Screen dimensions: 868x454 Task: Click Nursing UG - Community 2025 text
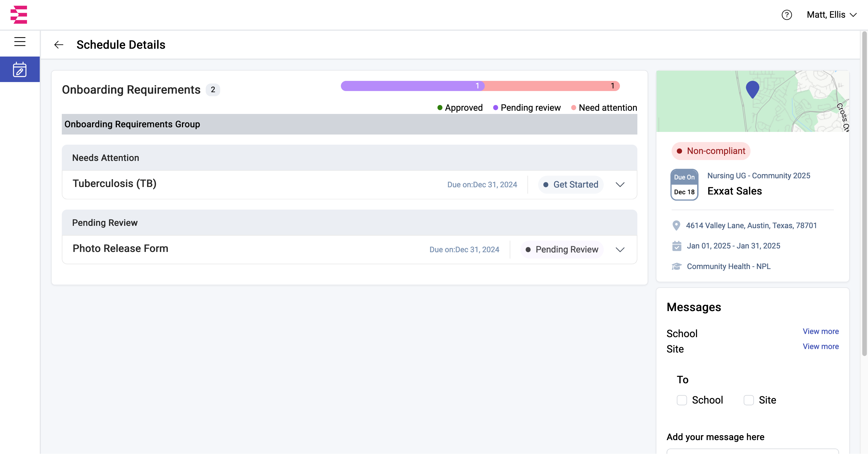point(759,176)
